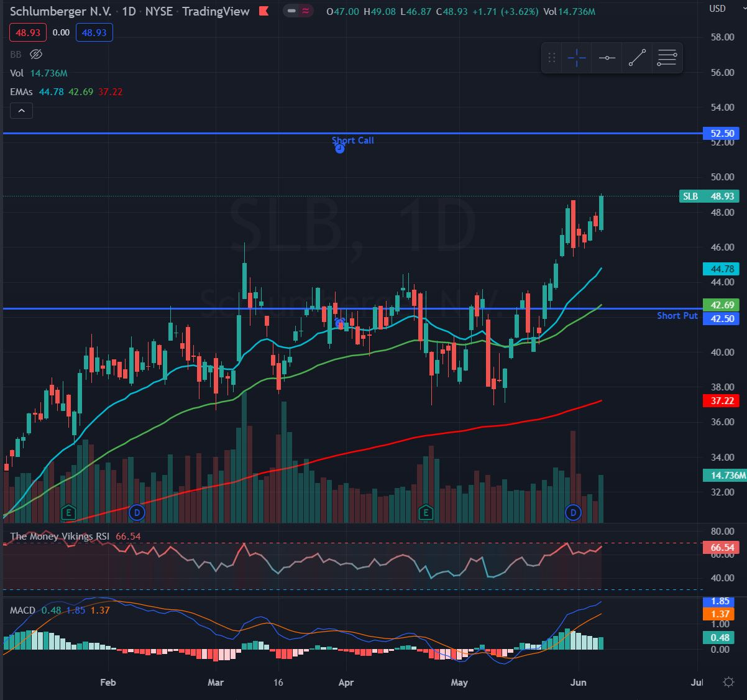This screenshot has height=700, width=747.
Task: Click the SLB 48.93 last price label
Action: coord(708,196)
